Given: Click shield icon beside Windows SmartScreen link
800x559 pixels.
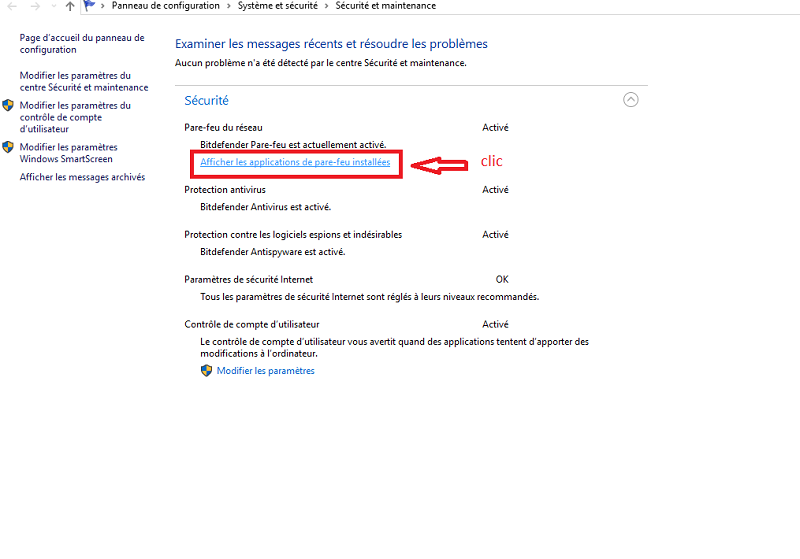Looking at the screenshot, I should [8, 147].
